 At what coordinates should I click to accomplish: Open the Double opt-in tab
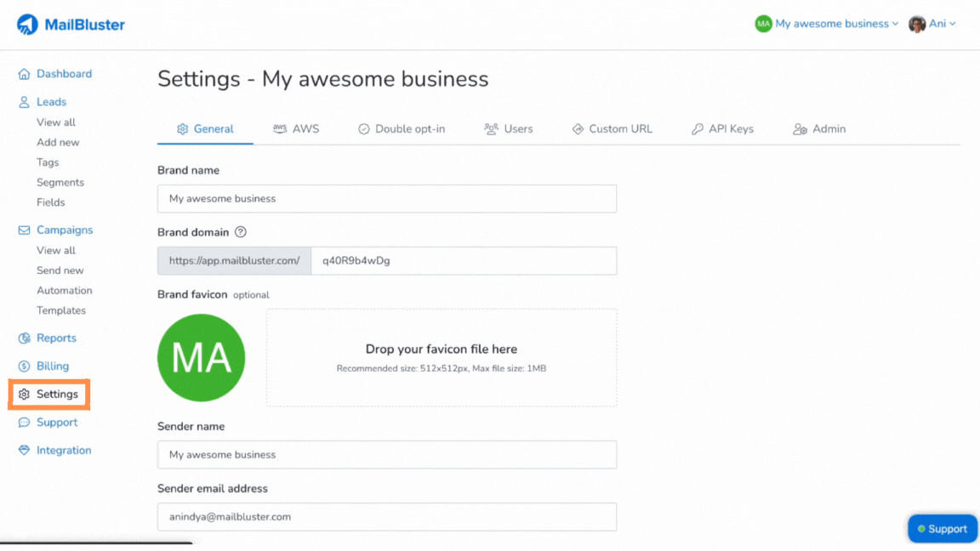point(402,128)
